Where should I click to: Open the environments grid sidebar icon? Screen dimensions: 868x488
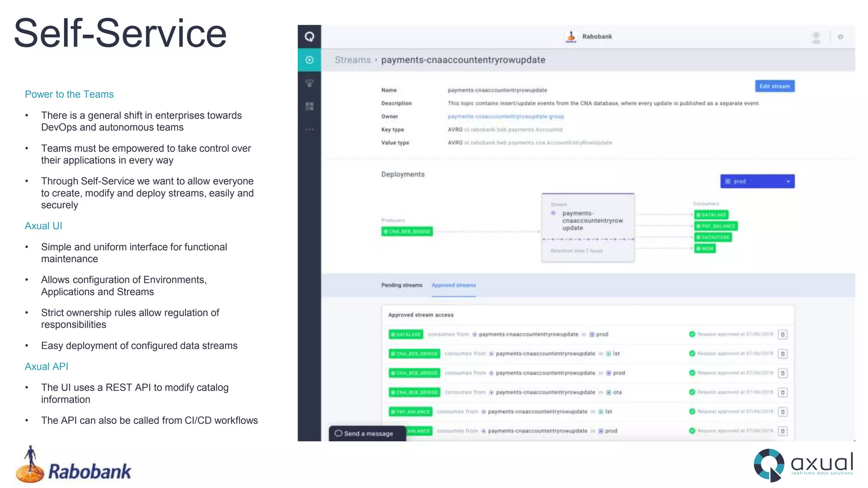pos(309,106)
